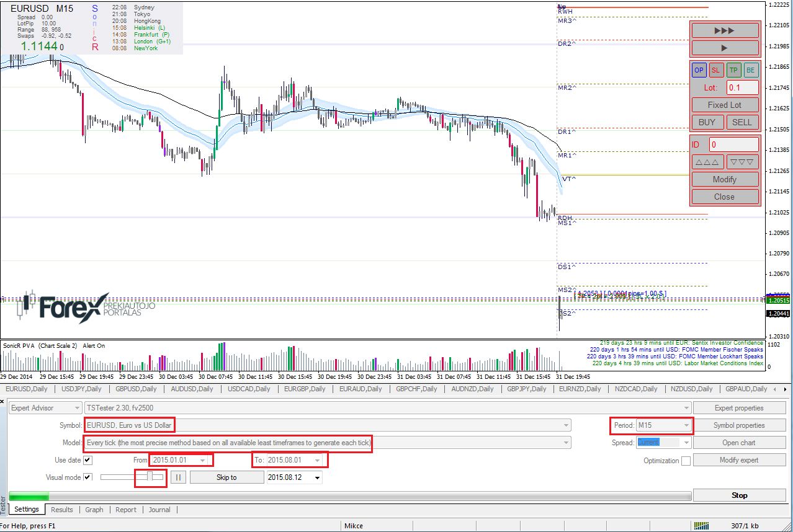Open the NZDUSD,Daily chart tab

point(692,389)
